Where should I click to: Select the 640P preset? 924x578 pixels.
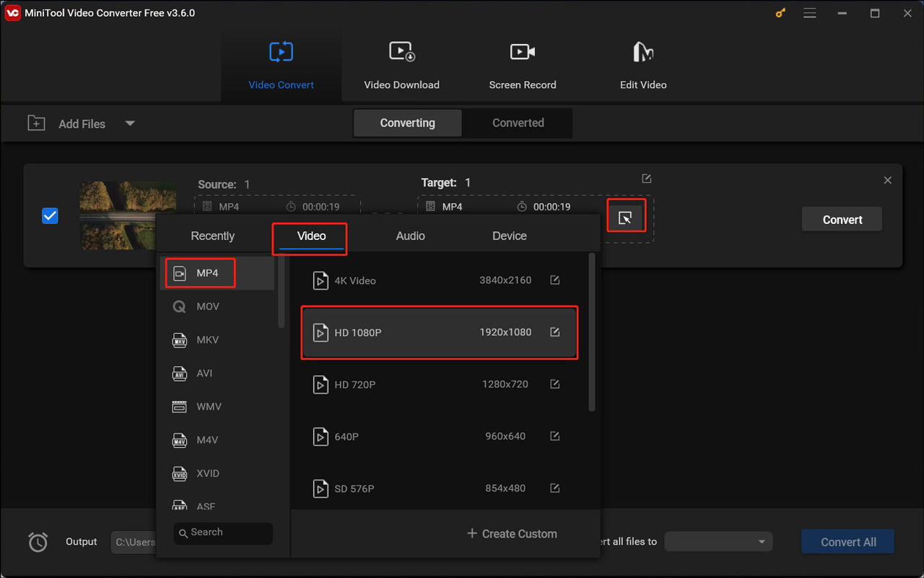(439, 436)
